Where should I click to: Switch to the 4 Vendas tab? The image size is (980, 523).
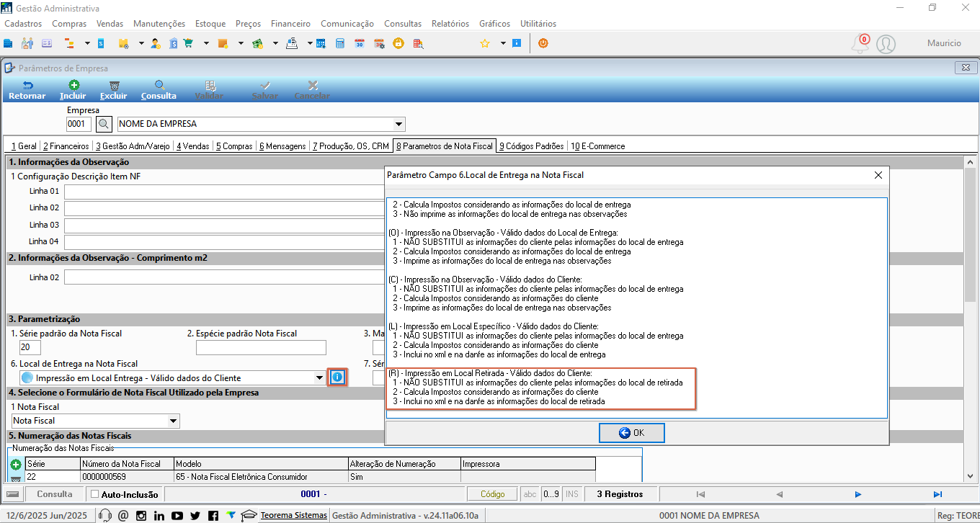tap(192, 146)
